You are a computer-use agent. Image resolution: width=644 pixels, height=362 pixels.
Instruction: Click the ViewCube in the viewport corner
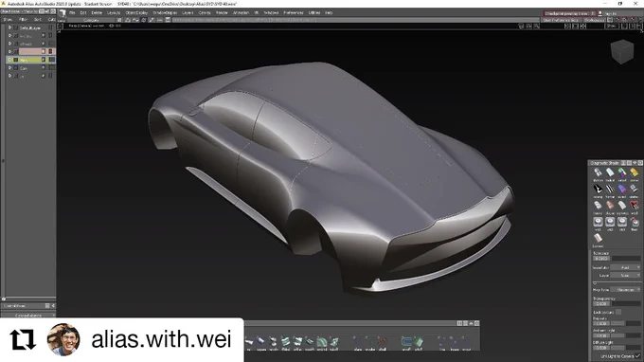622,51
